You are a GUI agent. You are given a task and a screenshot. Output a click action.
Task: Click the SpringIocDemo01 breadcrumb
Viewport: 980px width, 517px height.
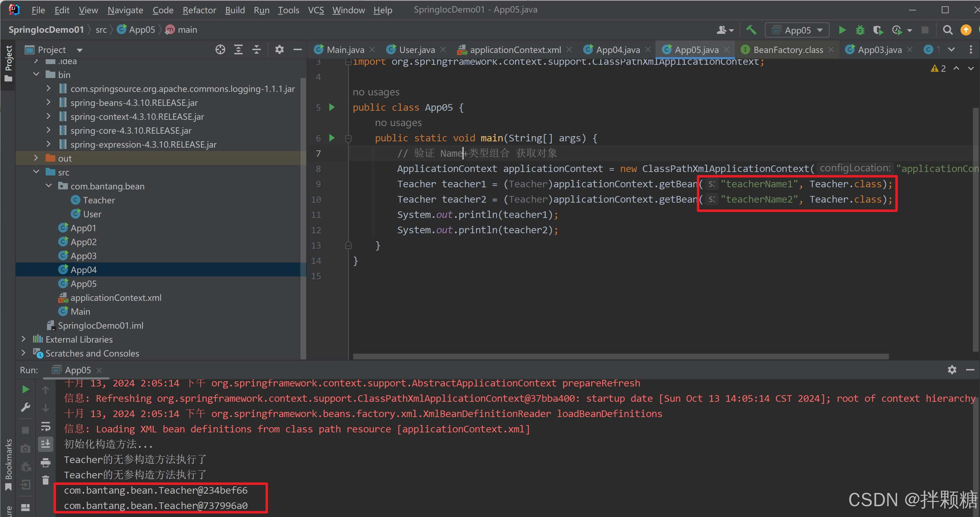pos(46,30)
